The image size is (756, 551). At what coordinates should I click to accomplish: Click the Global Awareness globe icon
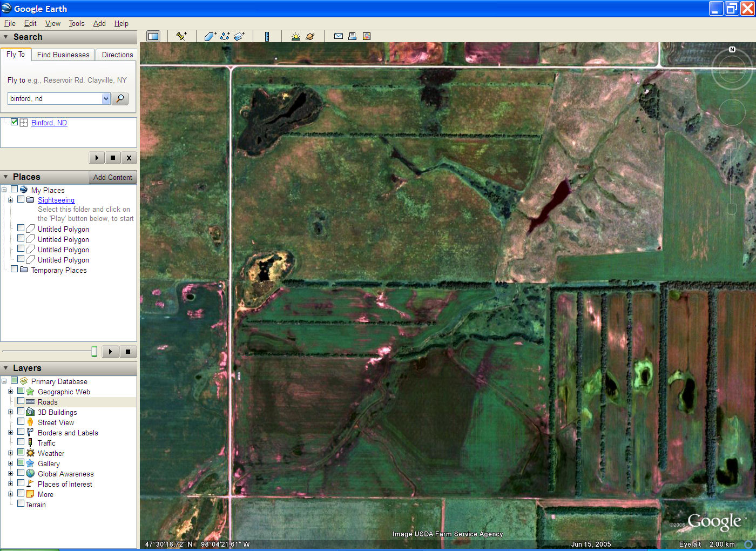coord(30,474)
